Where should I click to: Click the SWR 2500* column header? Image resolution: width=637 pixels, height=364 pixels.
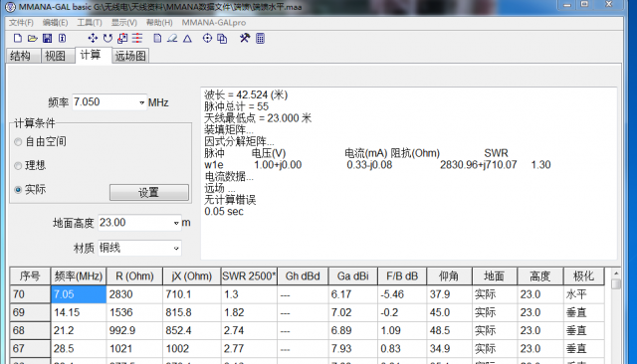coord(249,276)
